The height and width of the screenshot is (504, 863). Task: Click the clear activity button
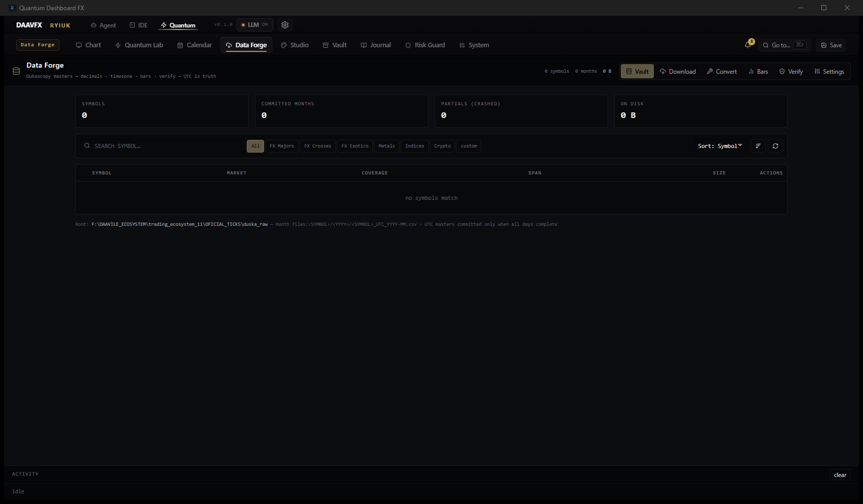(x=840, y=475)
